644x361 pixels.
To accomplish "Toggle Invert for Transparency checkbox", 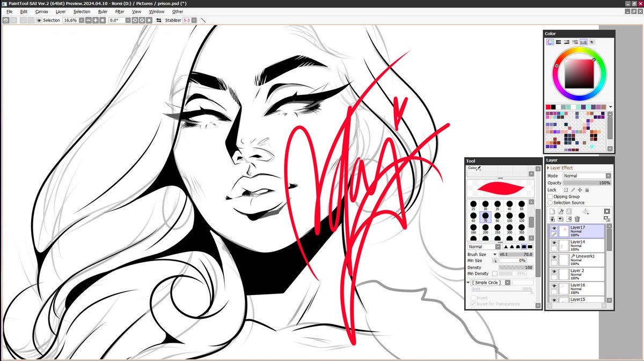I will click(473, 304).
